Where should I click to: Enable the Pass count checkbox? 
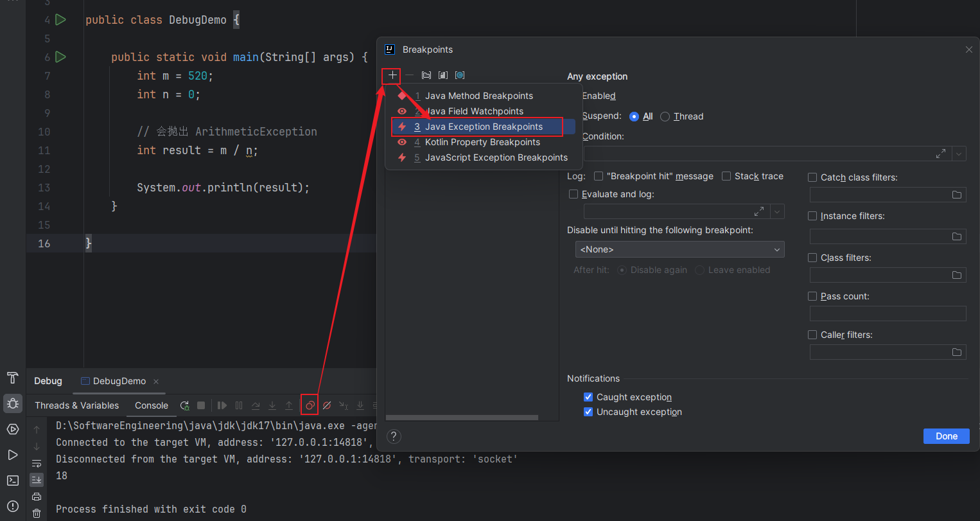pyautogui.click(x=812, y=296)
